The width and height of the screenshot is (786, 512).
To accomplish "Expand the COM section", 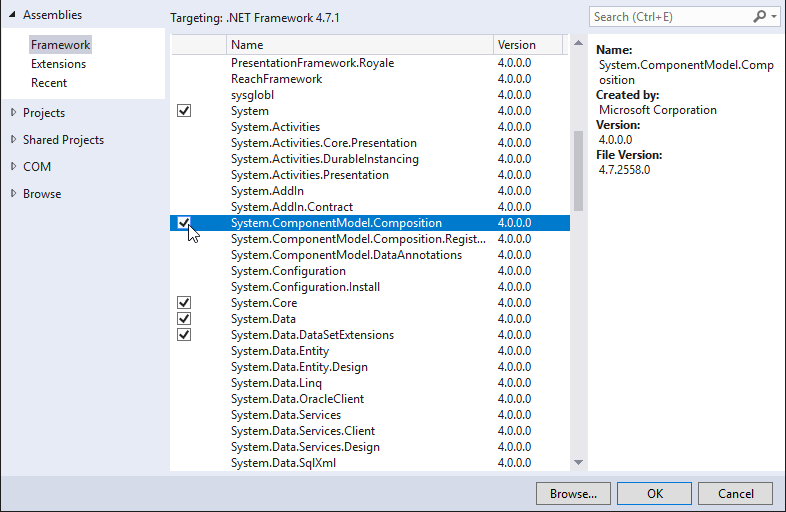I will point(13,167).
